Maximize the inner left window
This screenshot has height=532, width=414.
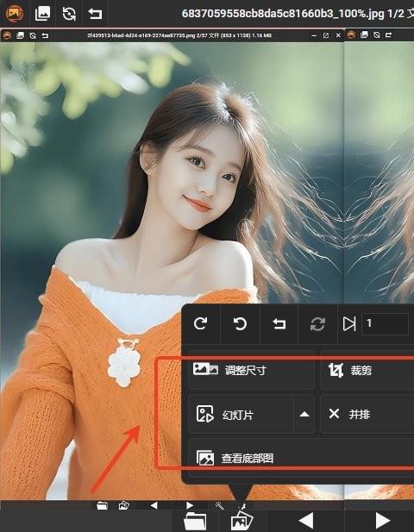tap(326, 35)
